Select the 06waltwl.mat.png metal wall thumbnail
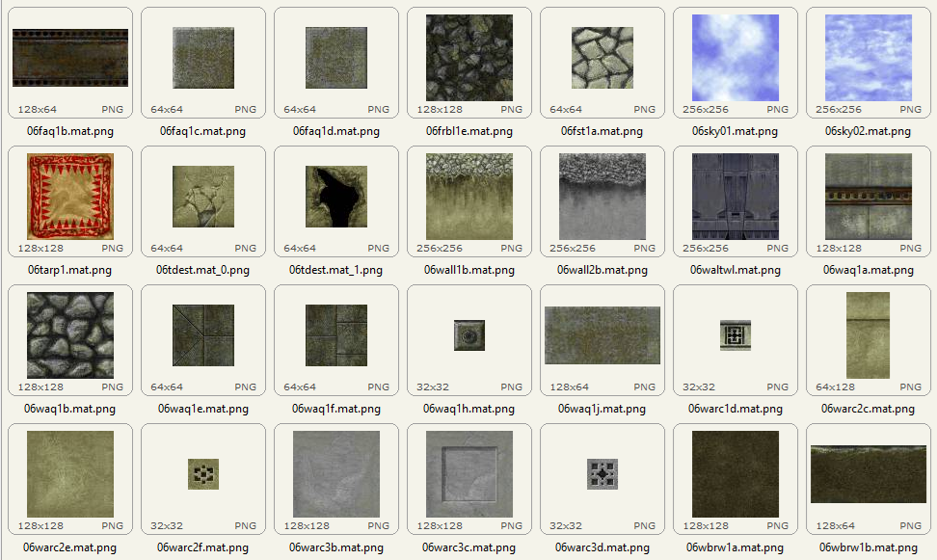The height and width of the screenshot is (560, 937). (x=735, y=197)
